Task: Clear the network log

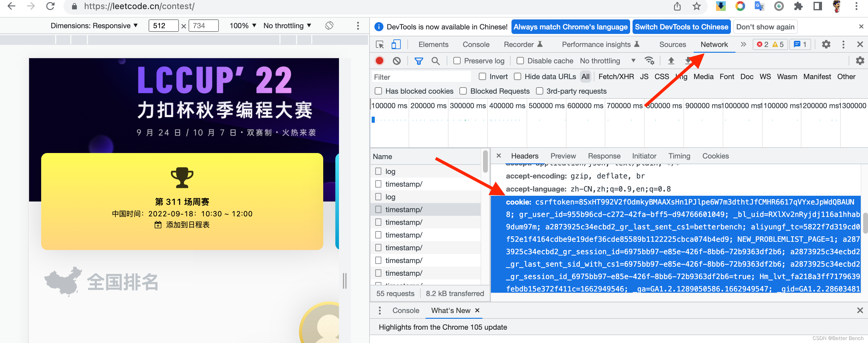Action: pyautogui.click(x=396, y=61)
